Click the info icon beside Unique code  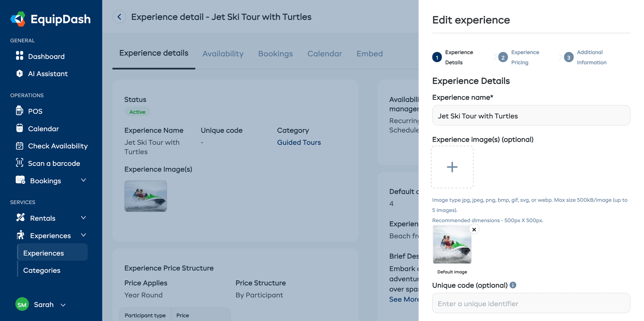coord(513,285)
